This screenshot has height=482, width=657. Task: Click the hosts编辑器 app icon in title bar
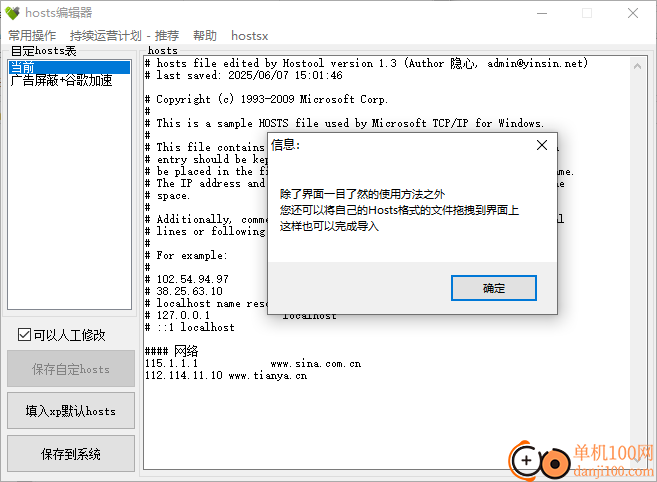point(12,13)
